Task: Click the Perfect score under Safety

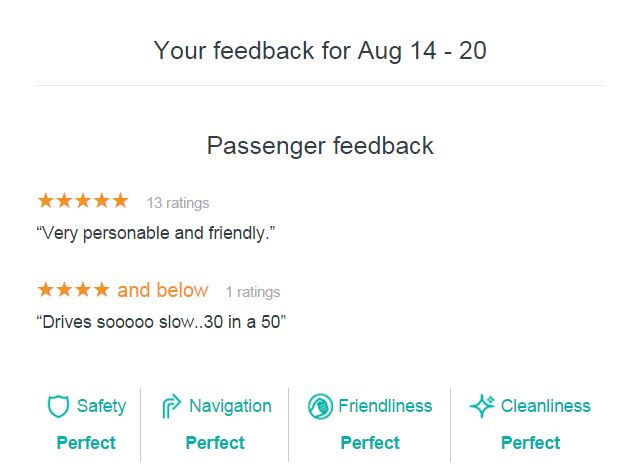Action: [x=86, y=443]
